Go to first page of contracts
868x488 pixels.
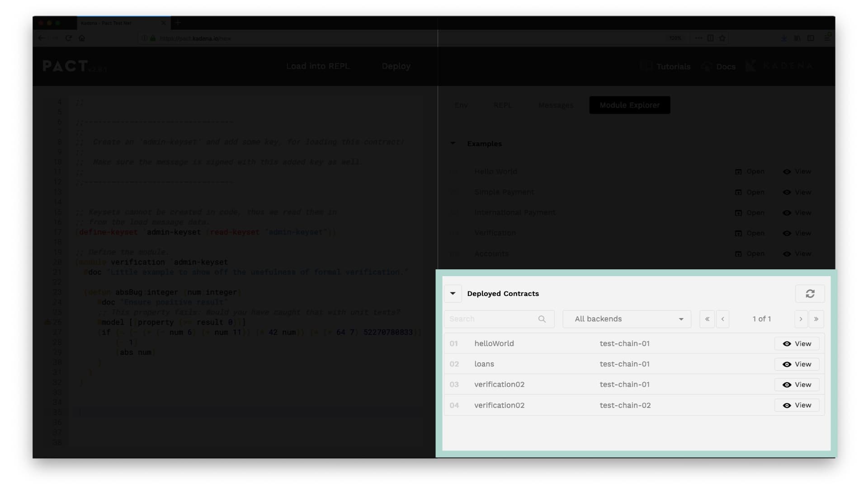[x=707, y=319]
